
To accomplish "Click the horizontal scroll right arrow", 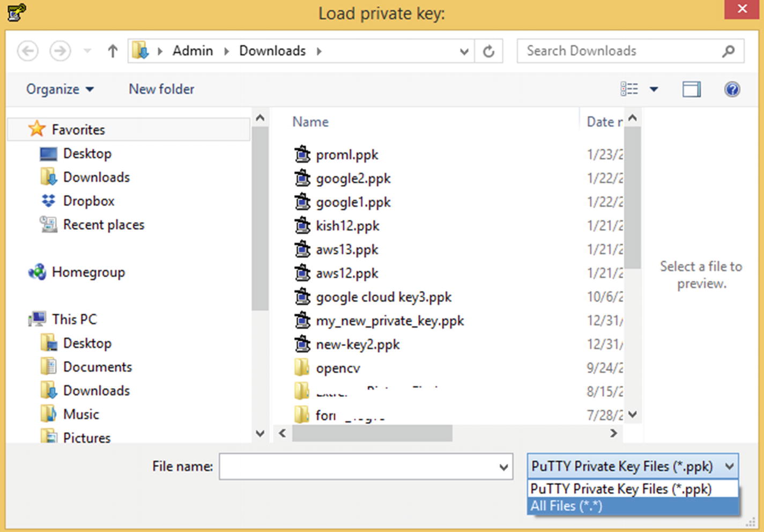I will [614, 433].
